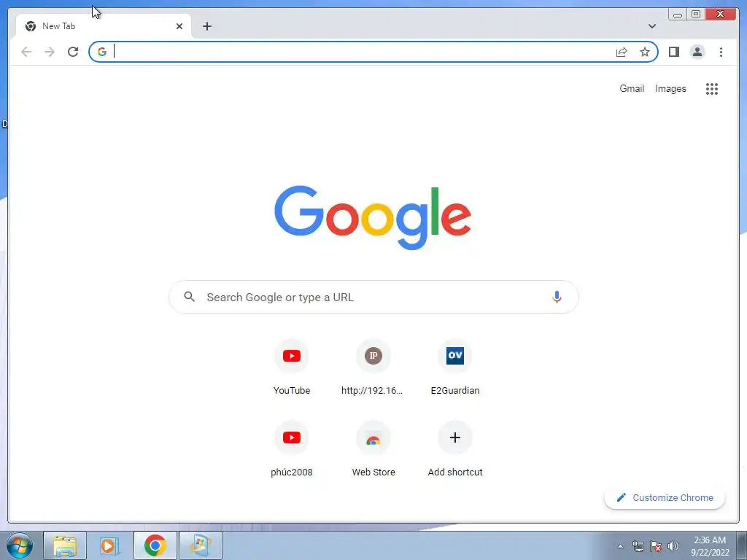Show hidden tray icons arrow
747x560 pixels.
click(x=620, y=546)
